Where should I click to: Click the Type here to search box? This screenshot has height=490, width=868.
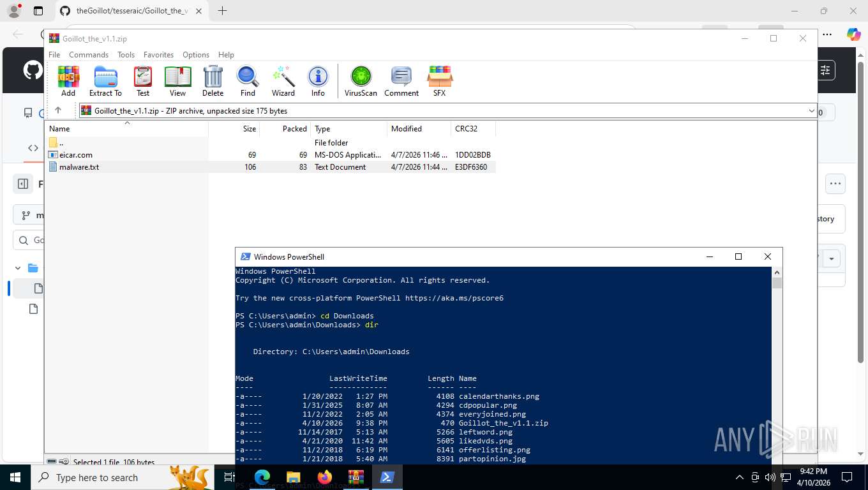click(x=121, y=477)
